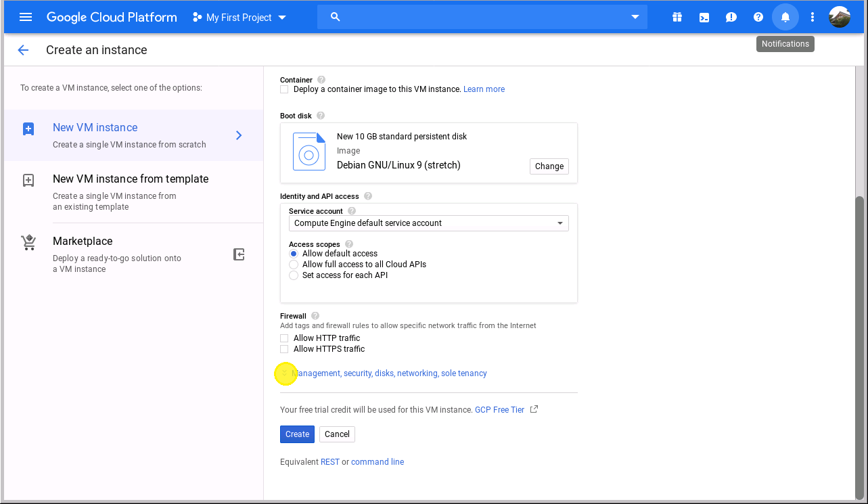The width and height of the screenshot is (868, 504).
Task: Click the Marketplace cart icon
Action: click(28, 243)
